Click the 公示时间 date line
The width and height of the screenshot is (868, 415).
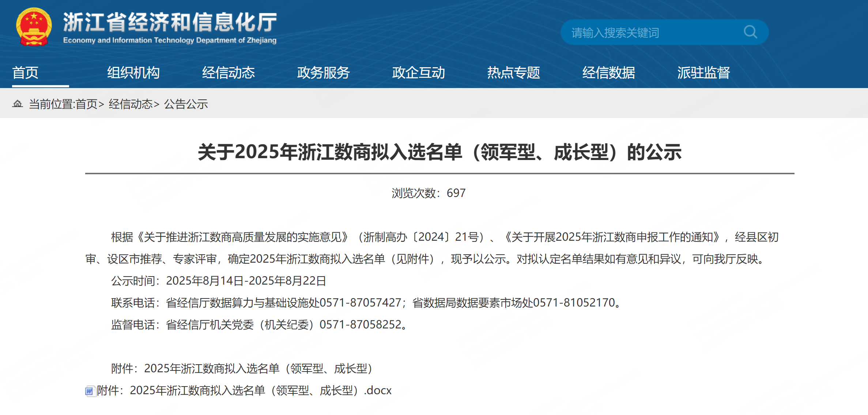coord(219,281)
